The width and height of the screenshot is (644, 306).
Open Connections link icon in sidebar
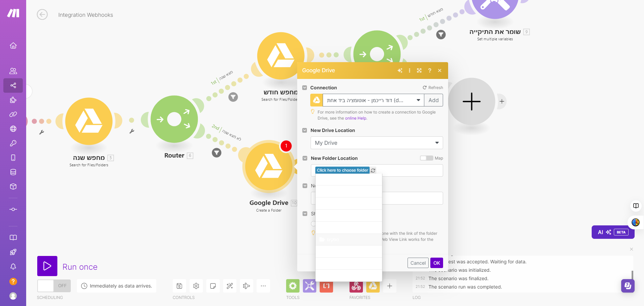click(x=13, y=114)
